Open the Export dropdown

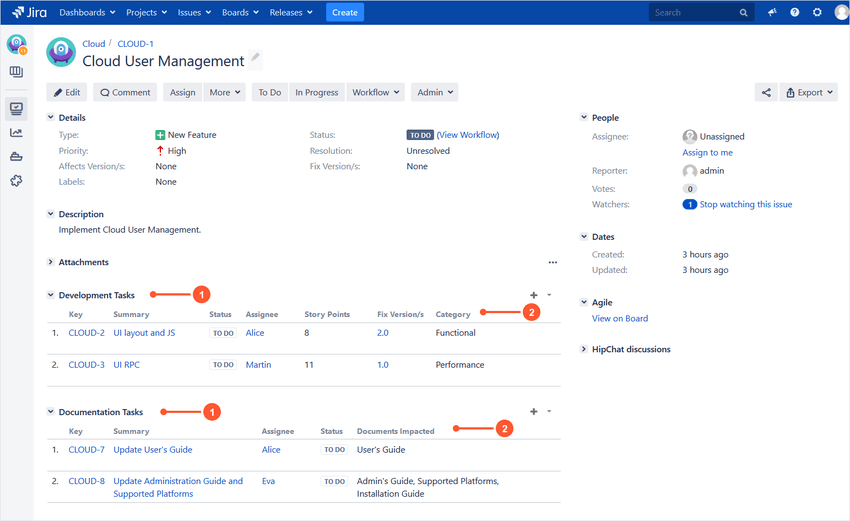coord(809,92)
